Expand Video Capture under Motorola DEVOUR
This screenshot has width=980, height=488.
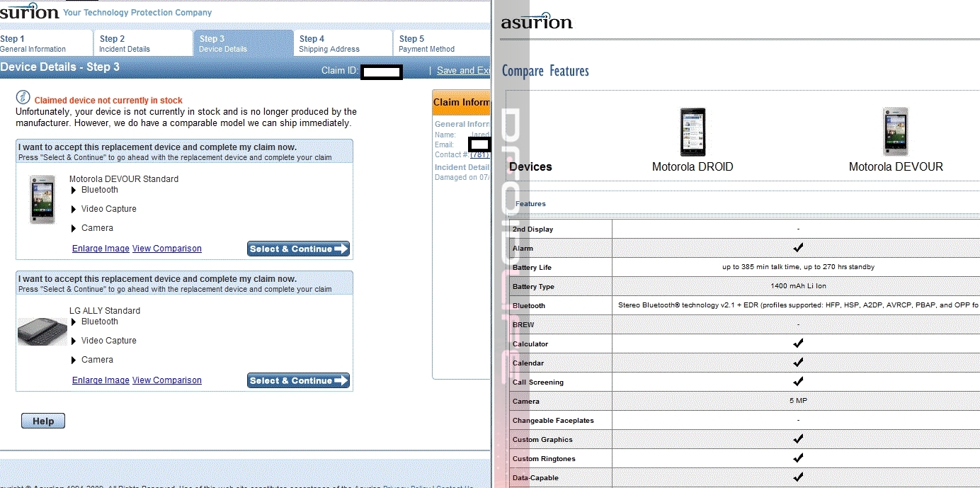click(74, 210)
